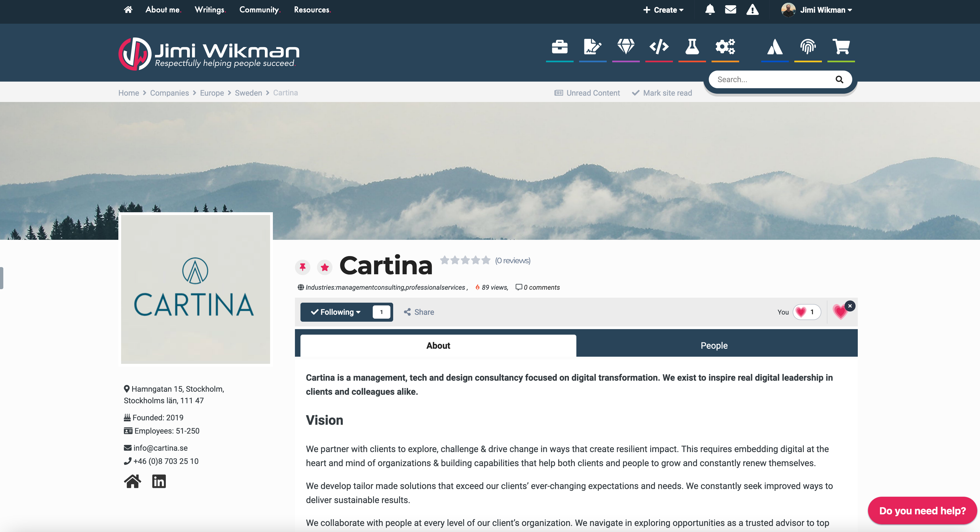Click the Atlassian logo icon in header
Image resolution: width=980 pixels, height=532 pixels.
pyautogui.click(x=775, y=47)
